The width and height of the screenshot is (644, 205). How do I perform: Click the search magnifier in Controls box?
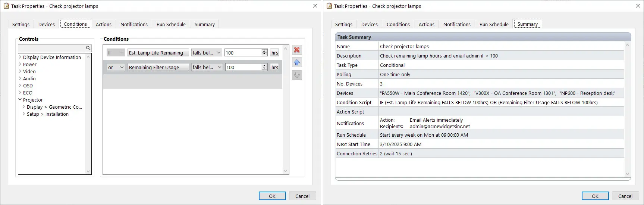coord(88,48)
